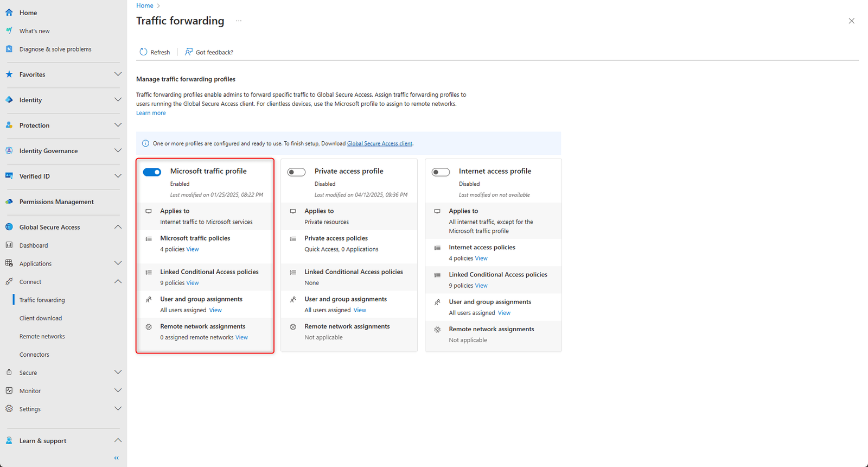Close the Traffic forwarding pane
This screenshot has width=868, height=467.
(851, 21)
